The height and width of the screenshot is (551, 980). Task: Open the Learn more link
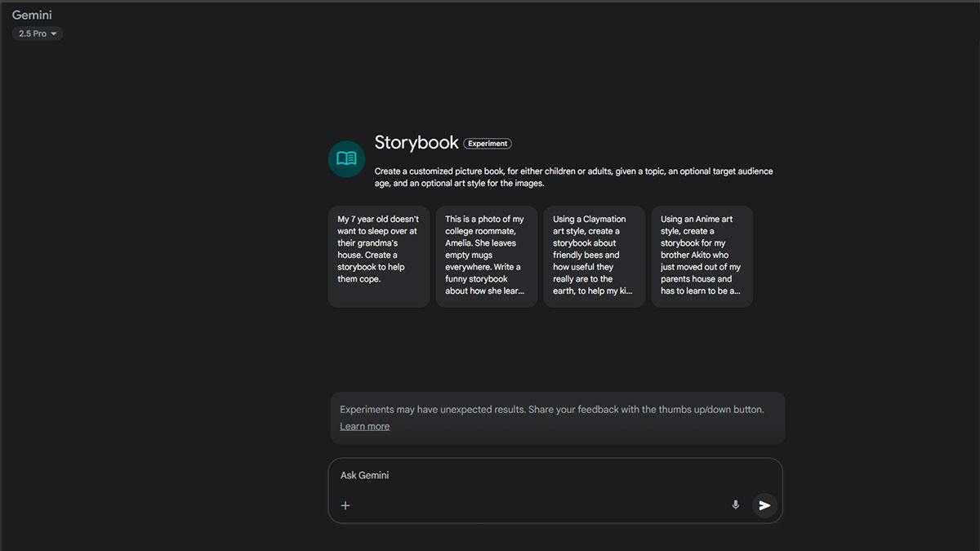(x=364, y=426)
